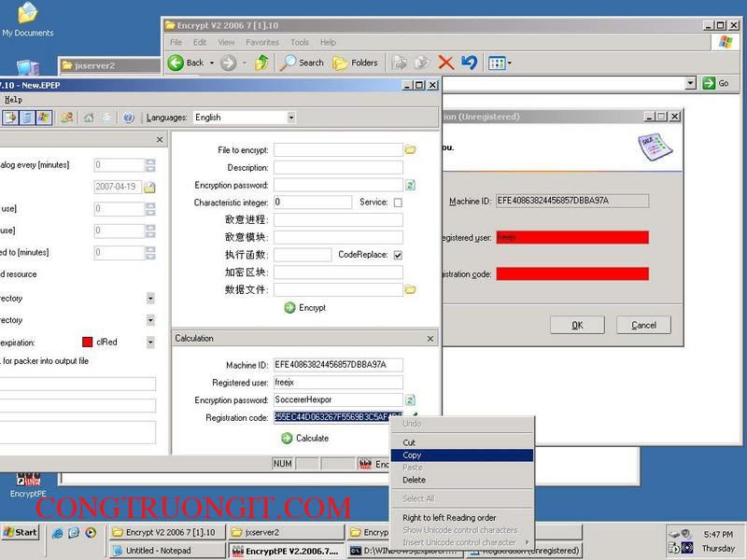Open My Documents on the desktop
The width and height of the screenshot is (747, 560).
28,20
